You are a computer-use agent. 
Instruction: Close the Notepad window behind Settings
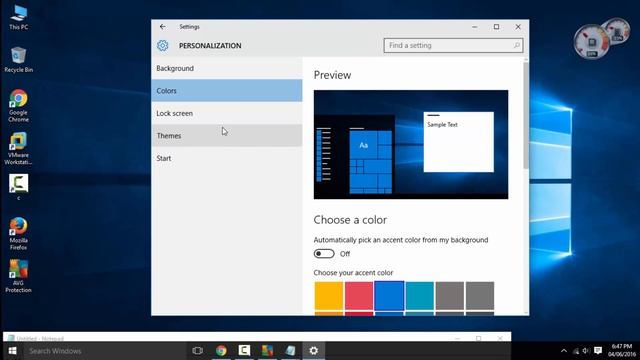tap(500, 338)
